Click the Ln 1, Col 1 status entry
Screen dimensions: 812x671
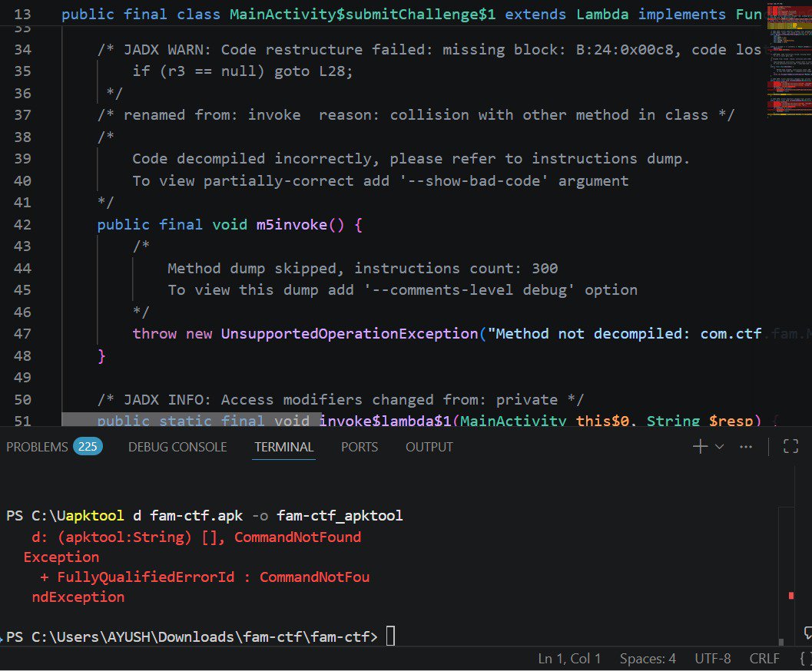coord(570,659)
